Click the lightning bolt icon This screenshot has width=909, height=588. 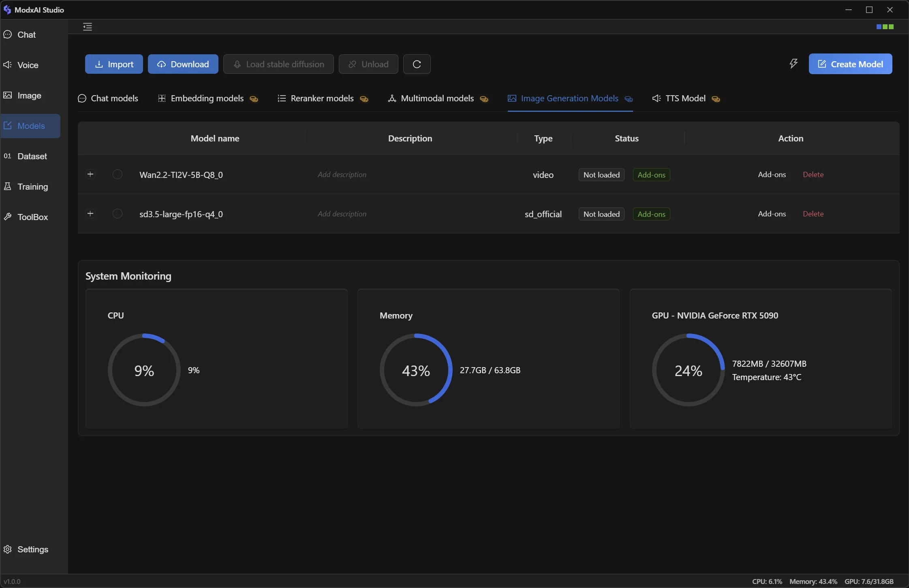tap(793, 64)
